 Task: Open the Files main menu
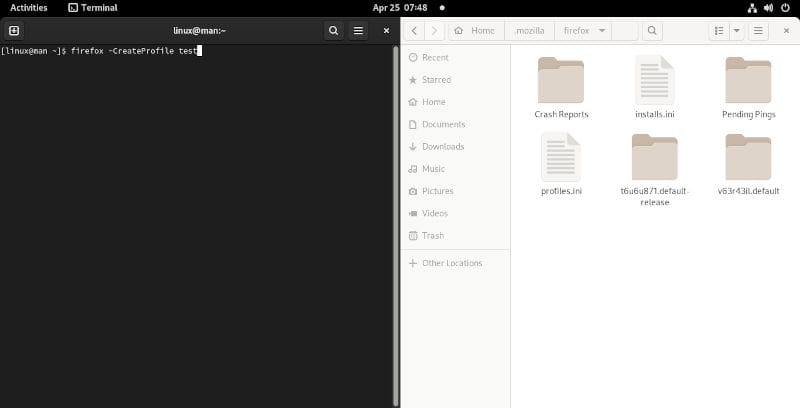pyautogui.click(x=758, y=31)
